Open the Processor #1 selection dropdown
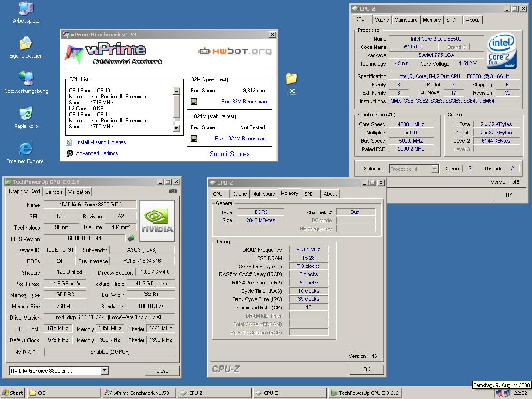The image size is (532, 399). click(435, 169)
